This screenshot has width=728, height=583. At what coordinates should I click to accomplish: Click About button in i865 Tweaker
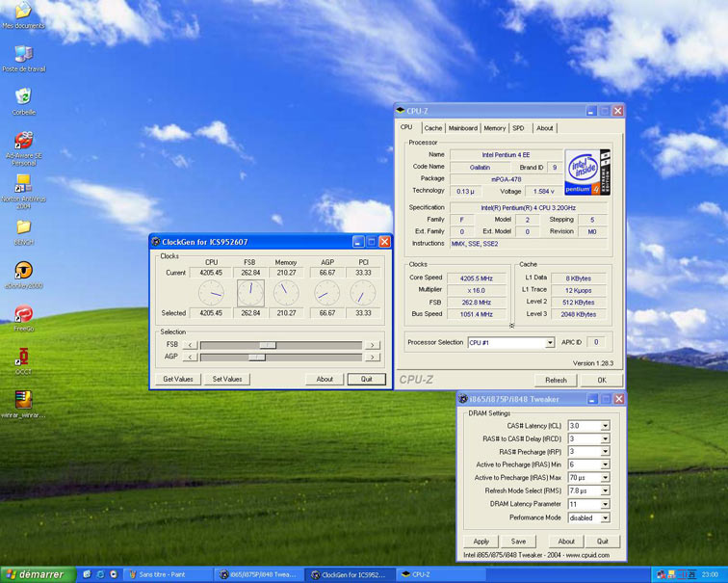[x=566, y=542]
